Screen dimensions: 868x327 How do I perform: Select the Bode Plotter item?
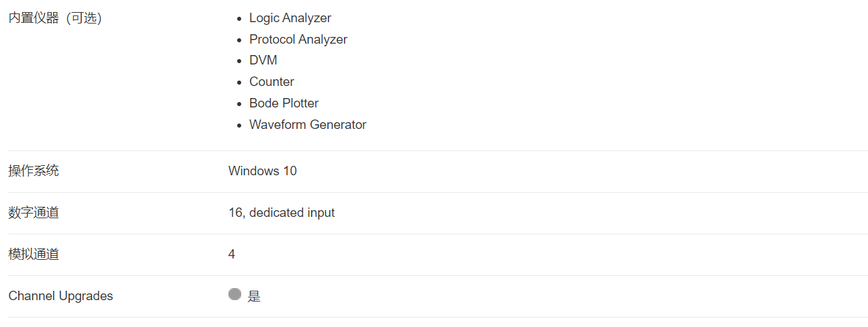coord(284,103)
